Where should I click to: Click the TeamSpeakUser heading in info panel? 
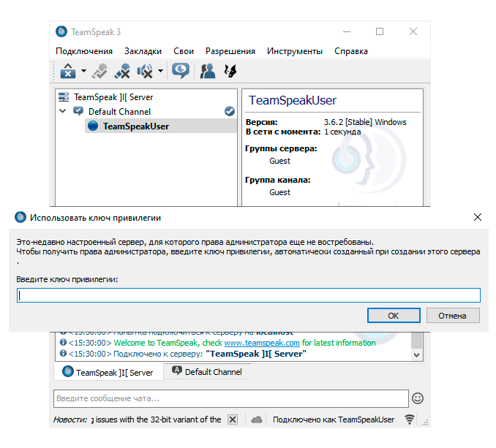click(x=293, y=100)
